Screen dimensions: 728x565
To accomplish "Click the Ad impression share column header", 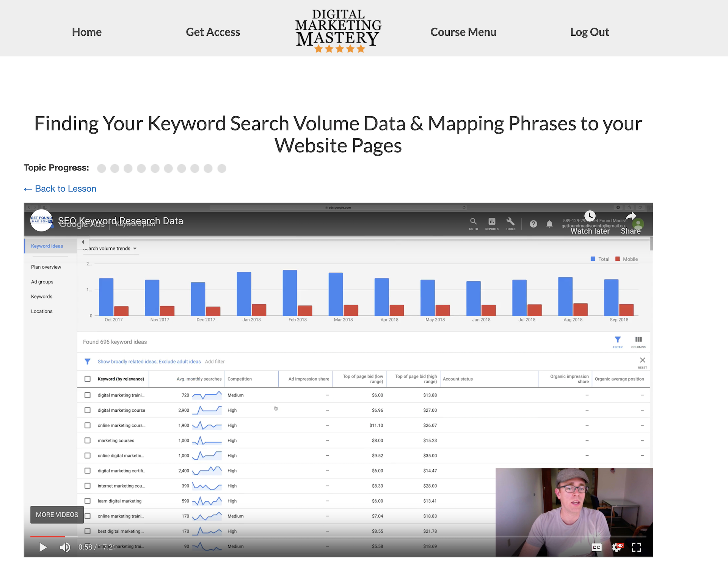I will pyautogui.click(x=309, y=379).
